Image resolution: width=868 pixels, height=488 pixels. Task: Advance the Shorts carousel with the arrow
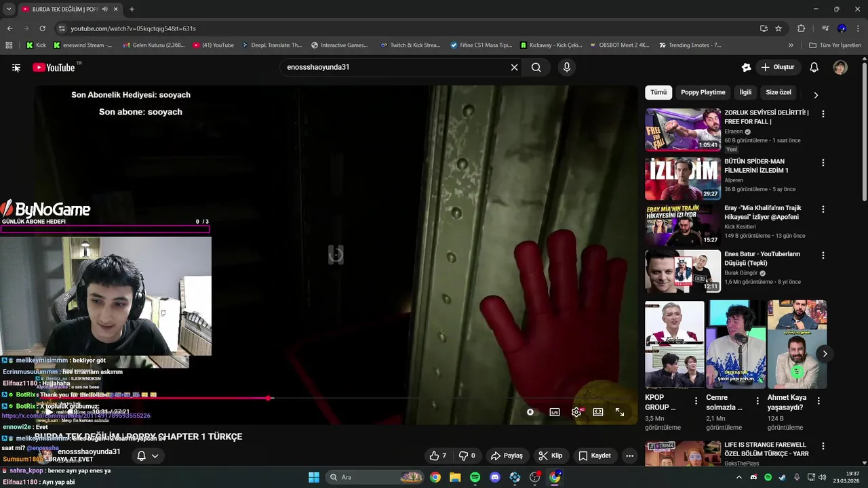(825, 354)
